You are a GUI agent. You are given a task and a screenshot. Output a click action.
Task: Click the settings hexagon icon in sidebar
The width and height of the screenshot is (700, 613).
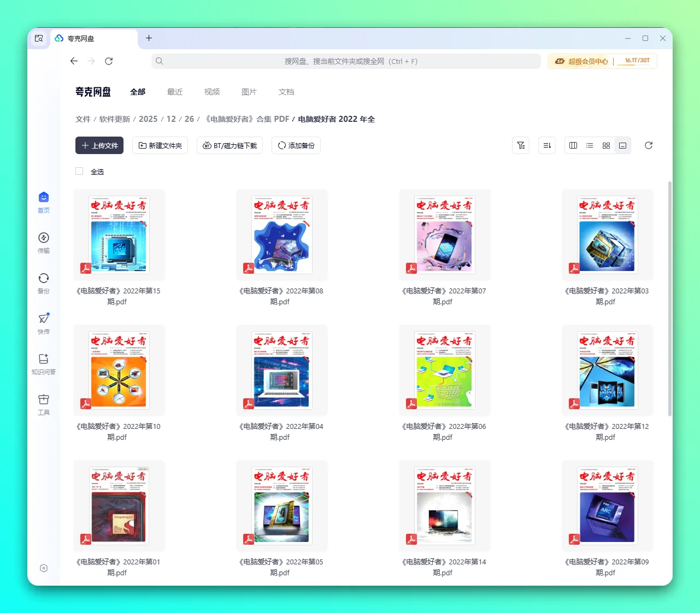pyautogui.click(x=44, y=568)
